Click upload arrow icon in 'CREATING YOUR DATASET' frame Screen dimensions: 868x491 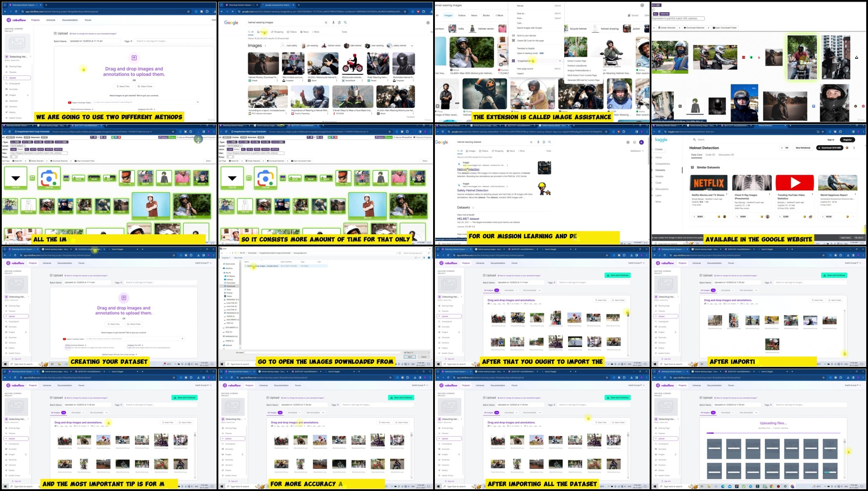click(123, 298)
